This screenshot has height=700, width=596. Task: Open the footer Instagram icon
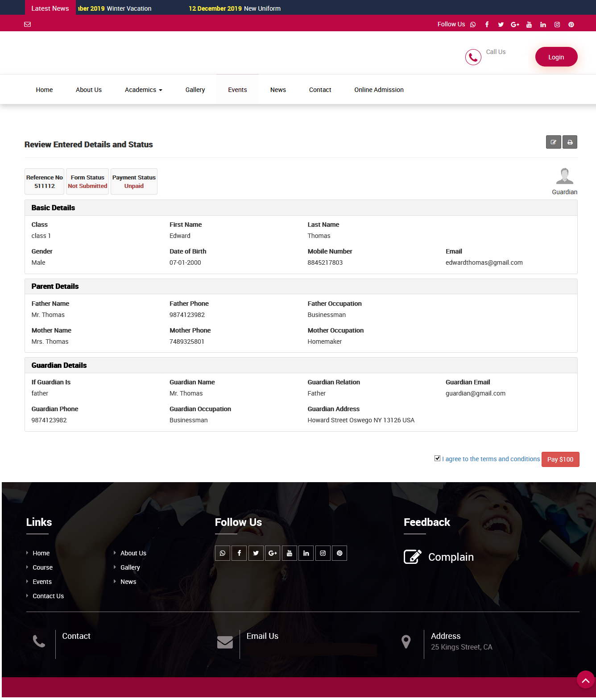[323, 553]
